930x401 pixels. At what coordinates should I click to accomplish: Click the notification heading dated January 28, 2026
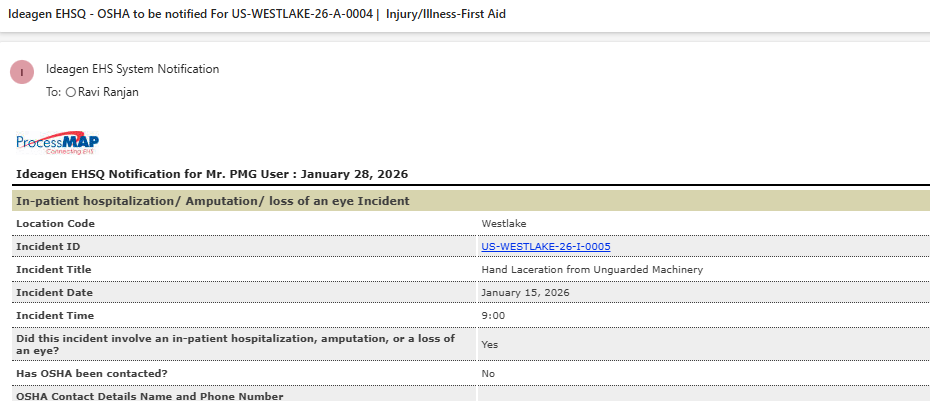212,174
